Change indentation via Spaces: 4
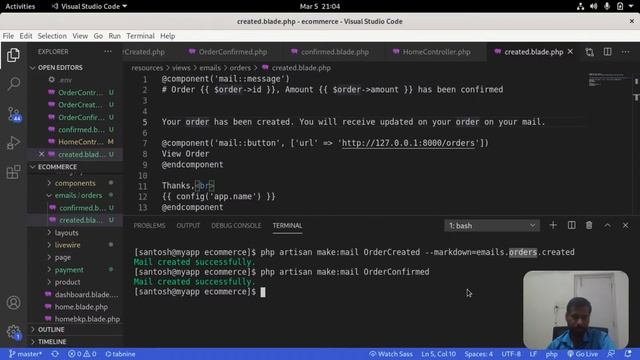Viewport: 640px width, 360px height. [478, 354]
